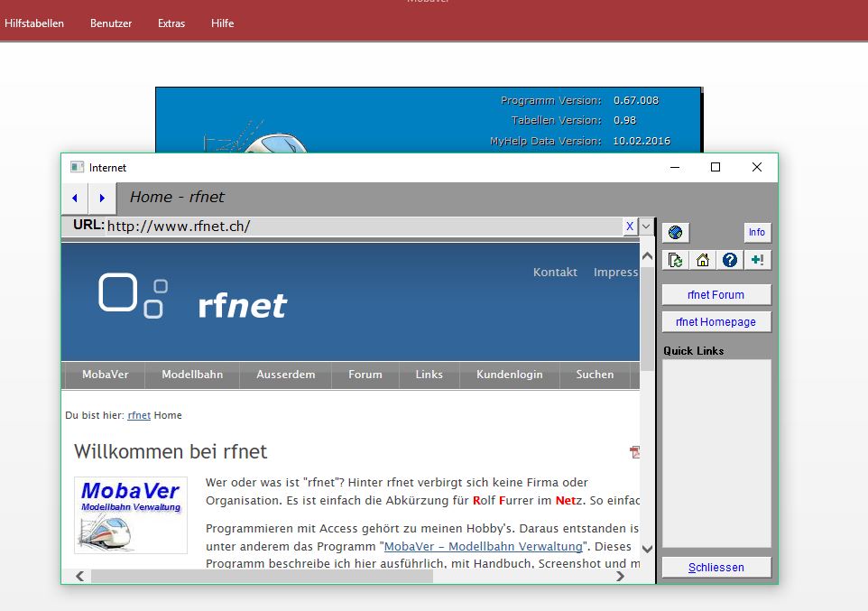Follow the Kontakt link in page header
The width and height of the screenshot is (868, 611).
coord(555,272)
